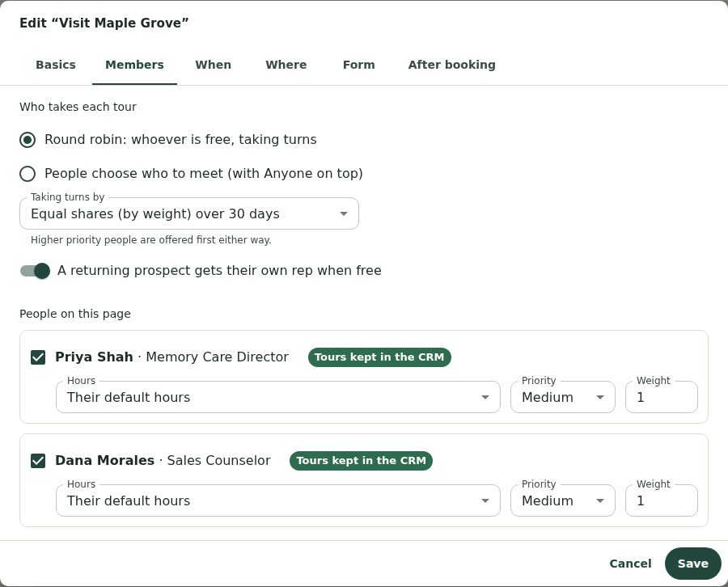Click the Dana Morales name text

click(x=104, y=460)
